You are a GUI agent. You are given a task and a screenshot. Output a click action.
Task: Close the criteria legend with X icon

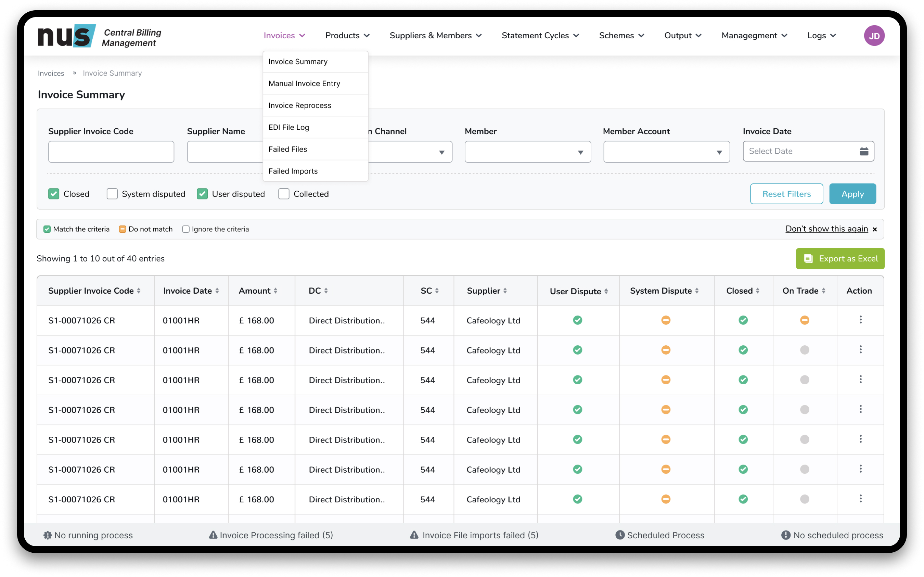[x=875, y=229]
